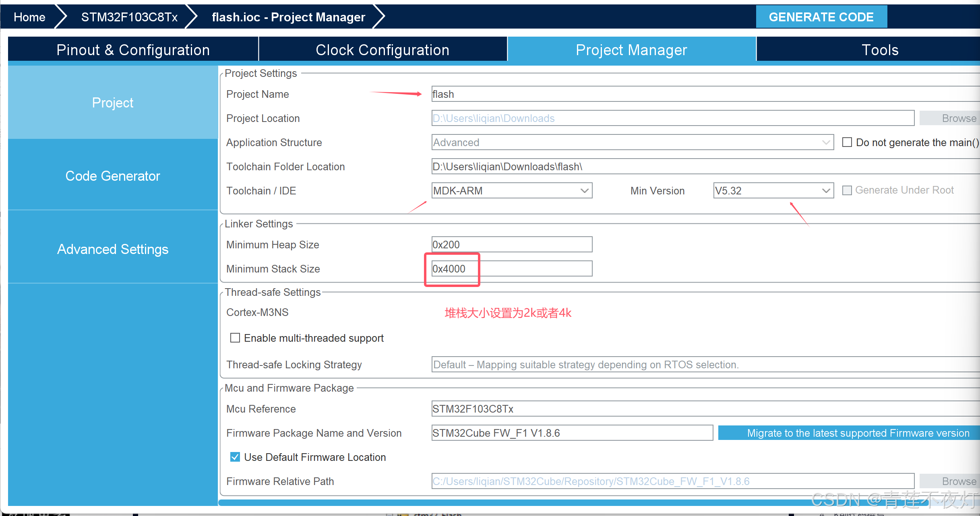
Task: Expand the Toolchain / IDE dropdown
Action: tap(511, 190)
